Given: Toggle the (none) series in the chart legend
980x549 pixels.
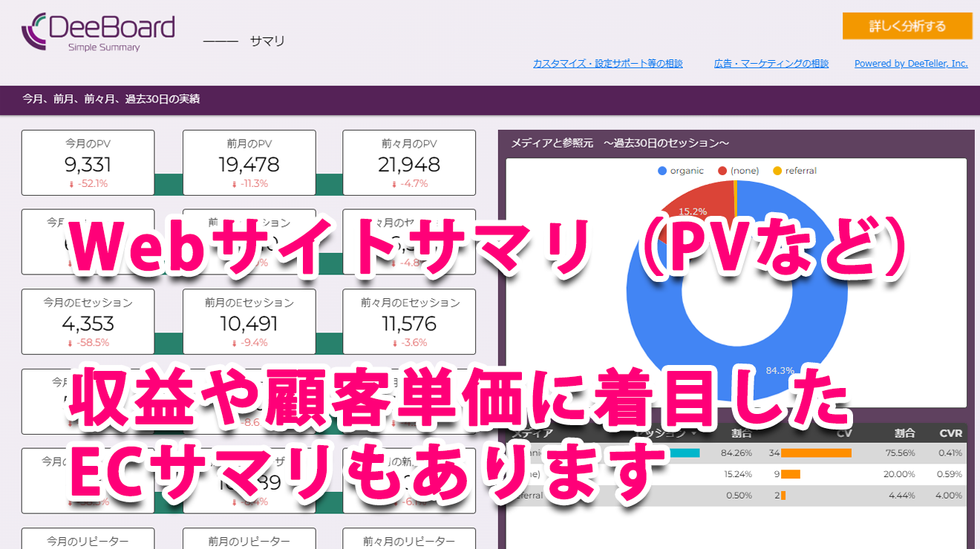Looking at the screenshot, I should pyautogui.click(x=739, y=170).
